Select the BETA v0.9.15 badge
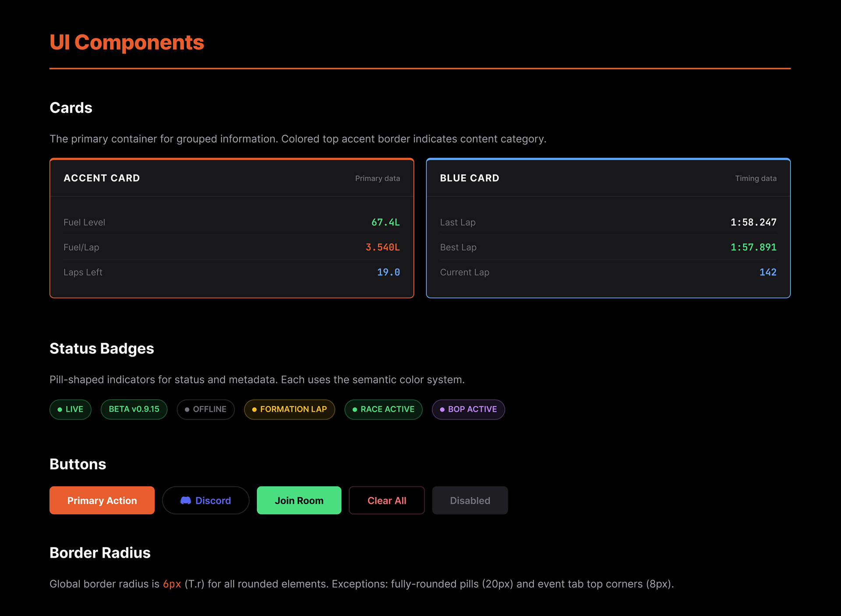841x616 pixels. pyautogui.click(x=134, y=409)
